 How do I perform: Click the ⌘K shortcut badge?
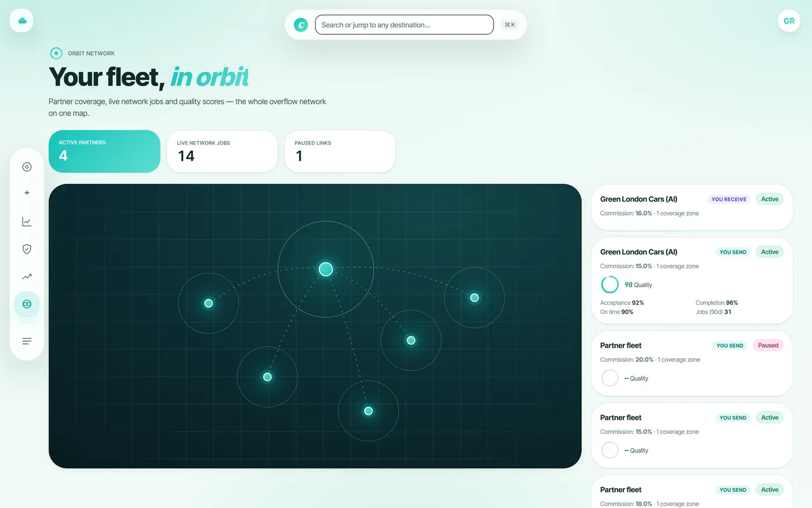(x=510, y=25)
